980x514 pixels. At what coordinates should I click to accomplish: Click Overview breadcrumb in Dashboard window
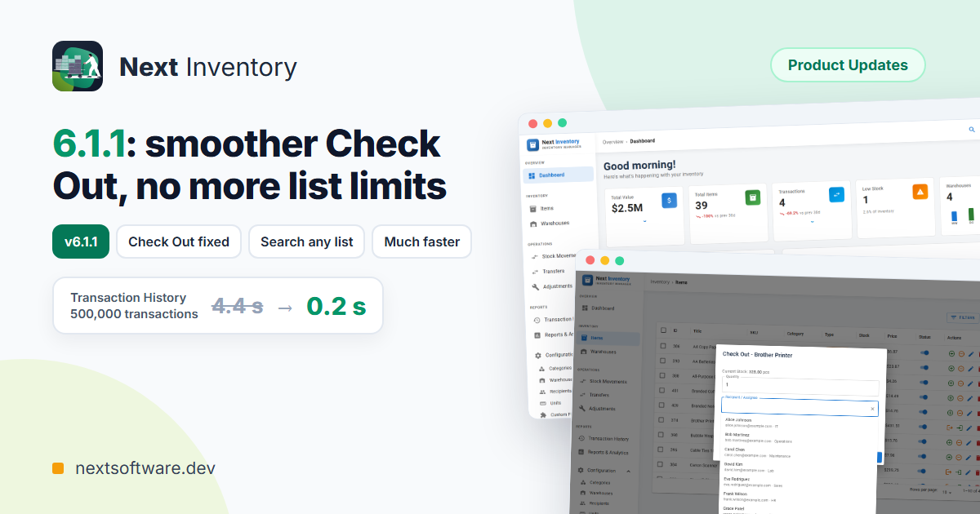(x=612, y=142)
